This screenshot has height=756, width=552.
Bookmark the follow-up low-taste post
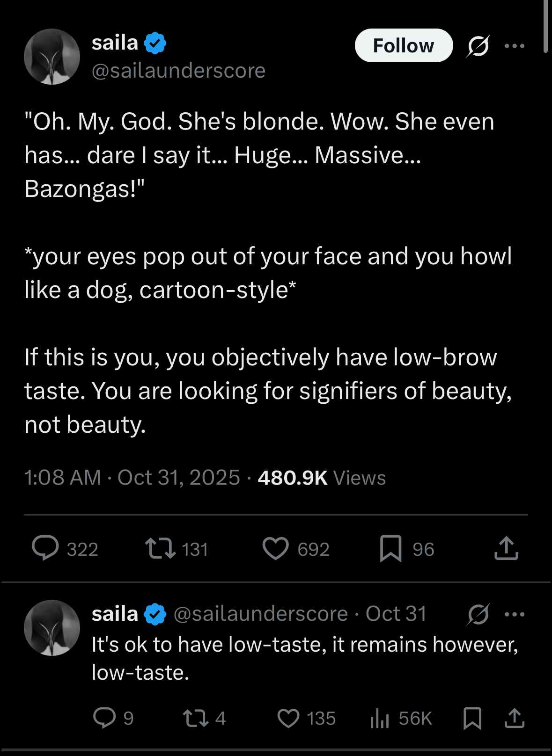[x=472, y=718]
